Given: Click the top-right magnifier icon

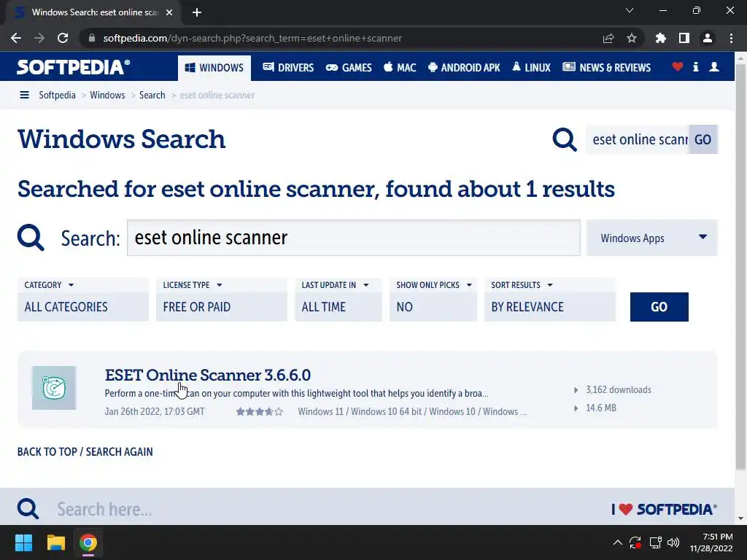Looking at the screenshot, I should point(565,139).
